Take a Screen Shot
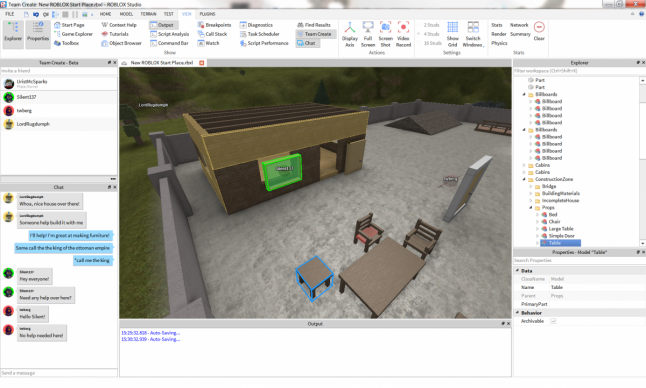 [386, 34]
